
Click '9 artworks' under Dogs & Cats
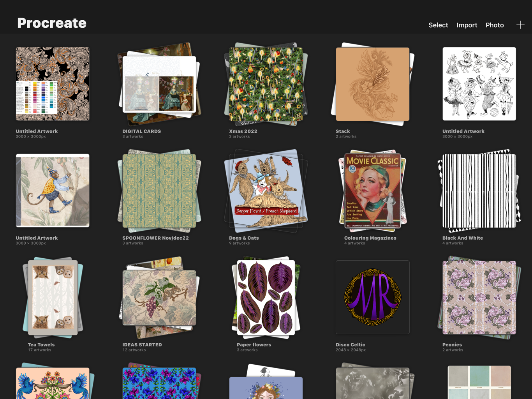click(x=240, y=244)
